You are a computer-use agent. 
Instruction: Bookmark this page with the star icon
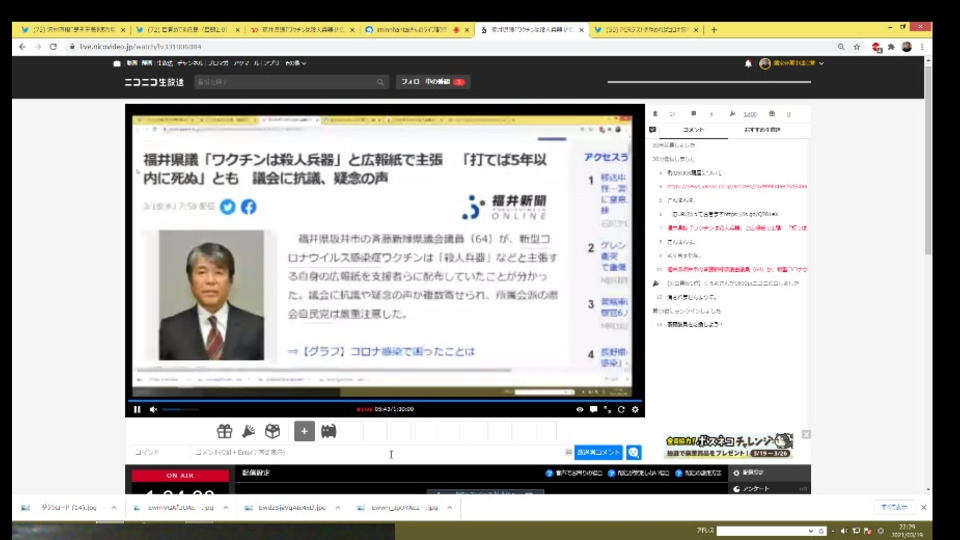[857, 47]
